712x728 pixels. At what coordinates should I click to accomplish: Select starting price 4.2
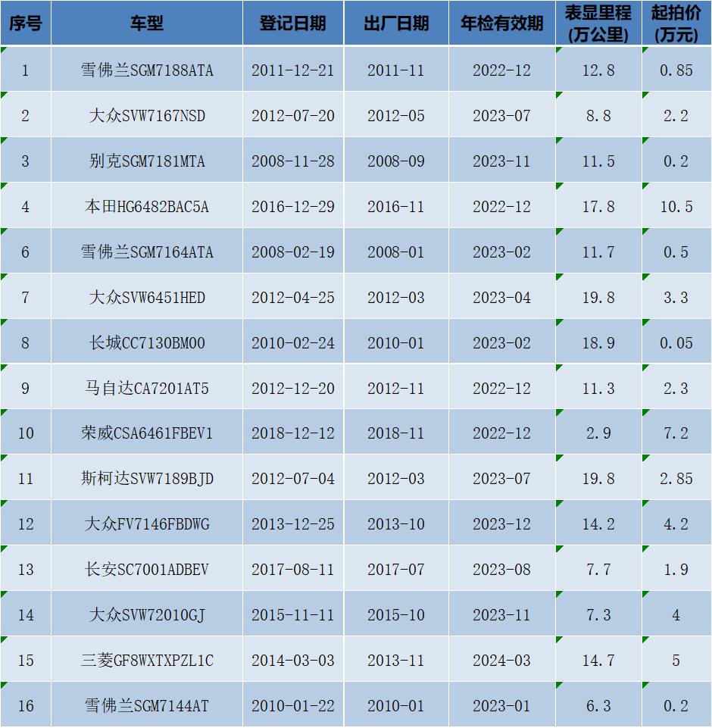pos(676,523)
